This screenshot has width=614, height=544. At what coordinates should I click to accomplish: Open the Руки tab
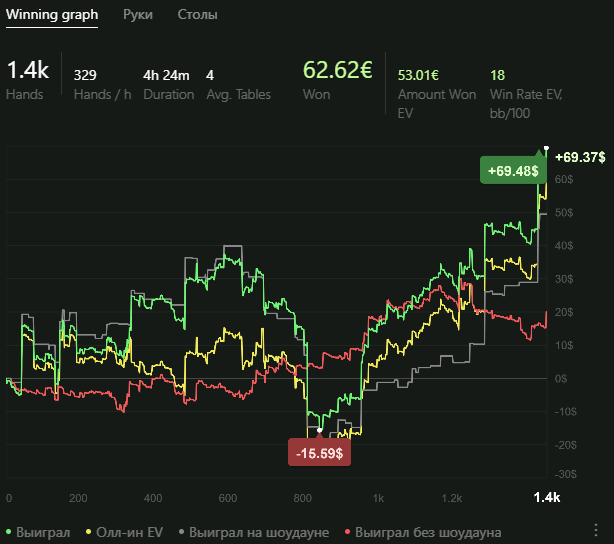pyautogui.click(x=138, y=15)
